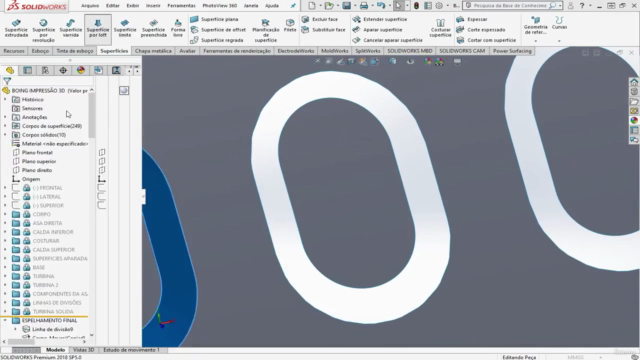Click the feature tree vertical scrollbar

(92, 115)
